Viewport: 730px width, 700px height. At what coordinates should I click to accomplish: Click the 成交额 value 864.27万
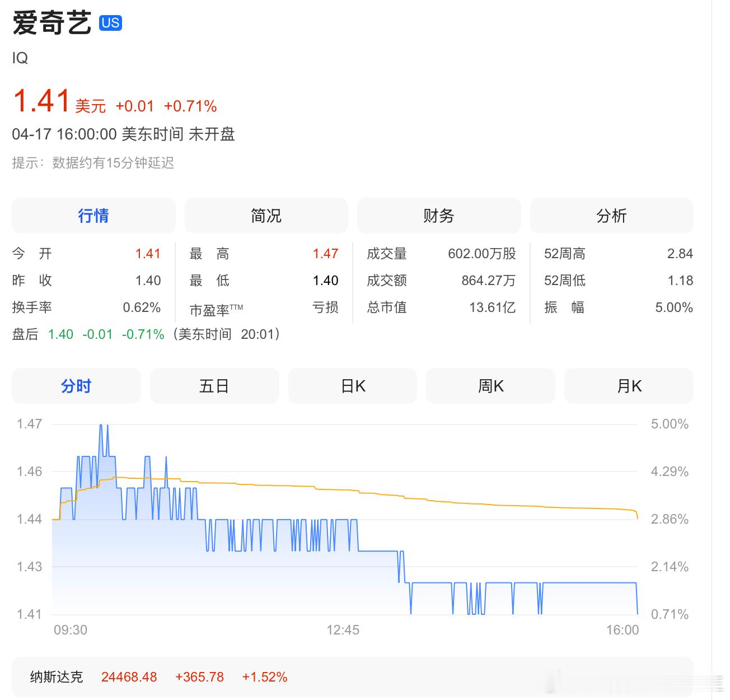point(489,281)
